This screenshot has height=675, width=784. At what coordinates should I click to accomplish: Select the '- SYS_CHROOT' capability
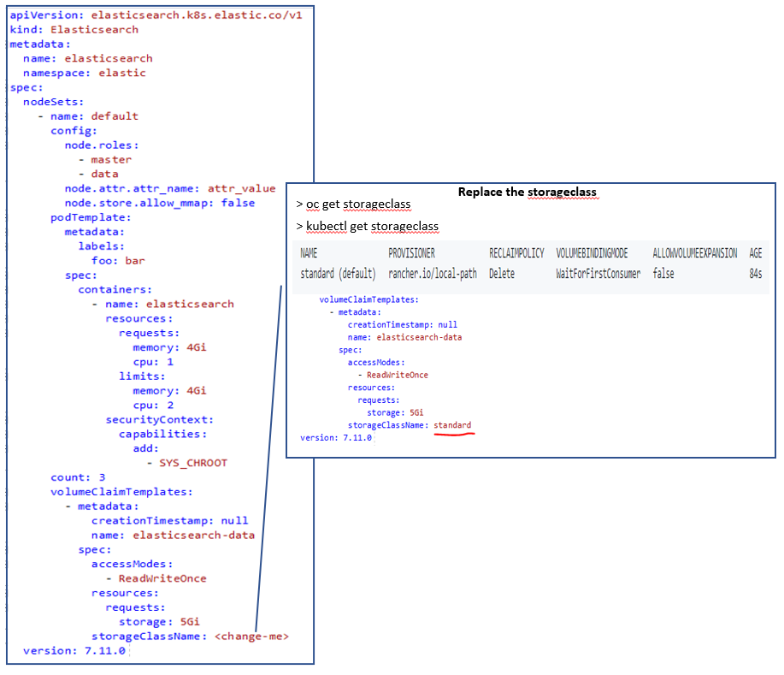click(187, 463)
